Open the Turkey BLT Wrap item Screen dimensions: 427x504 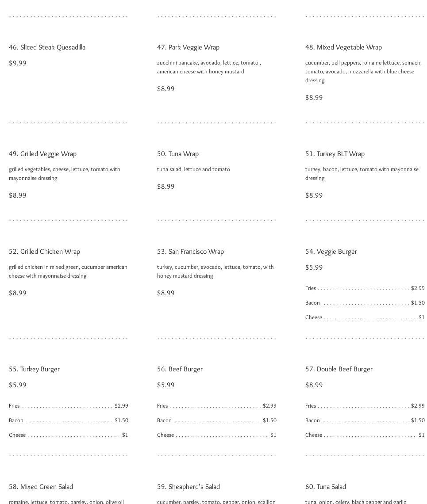pos(335,154)
